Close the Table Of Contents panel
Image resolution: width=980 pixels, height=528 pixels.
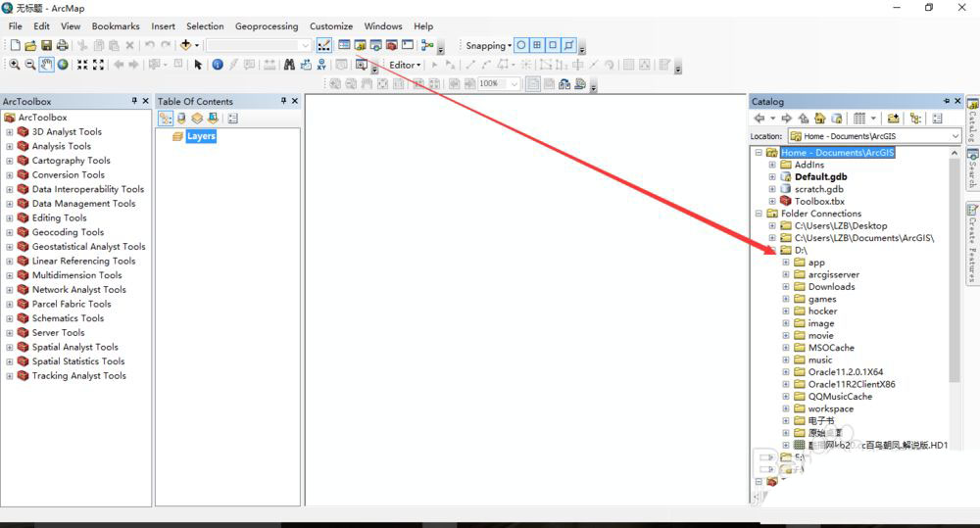pos(295,101)
